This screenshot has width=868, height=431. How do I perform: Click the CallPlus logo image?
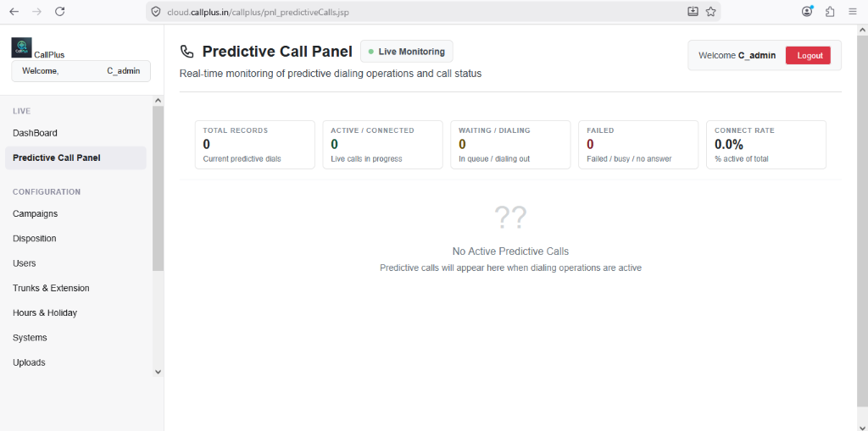[21, 47]
